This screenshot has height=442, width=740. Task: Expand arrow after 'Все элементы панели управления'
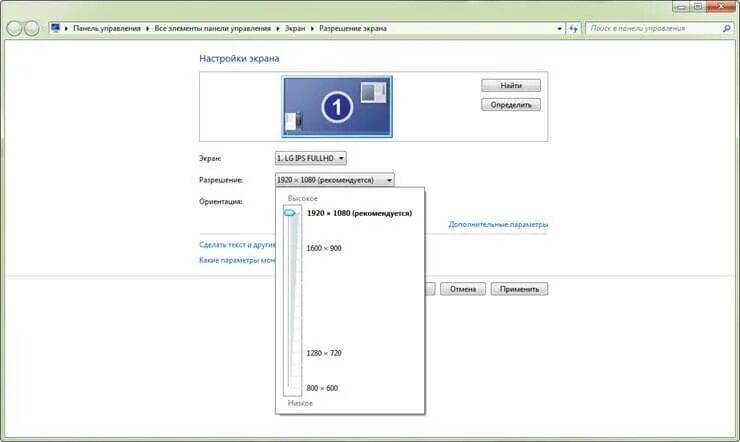pyautogui.click(x=278, y=28)
